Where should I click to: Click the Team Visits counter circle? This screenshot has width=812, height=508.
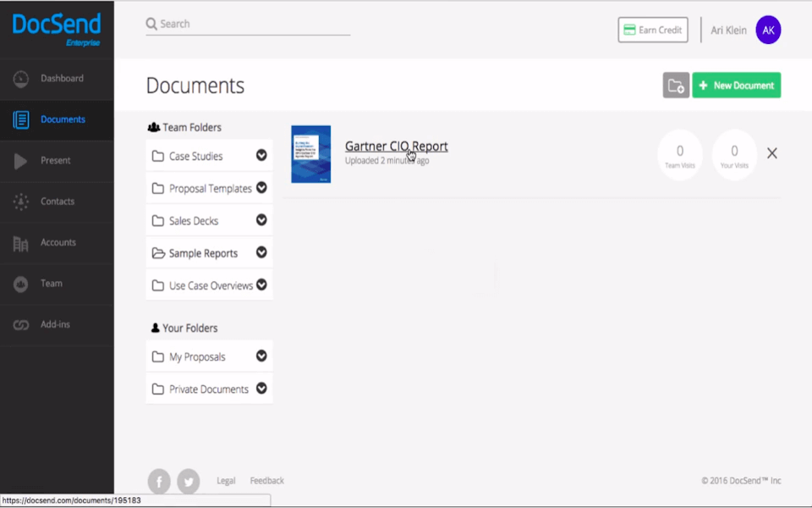click(x=679, y=155)
